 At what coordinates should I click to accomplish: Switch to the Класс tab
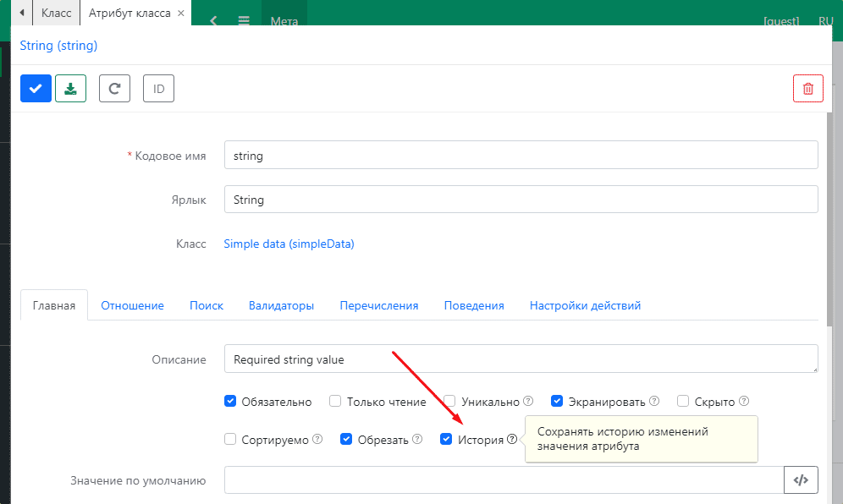57,13
